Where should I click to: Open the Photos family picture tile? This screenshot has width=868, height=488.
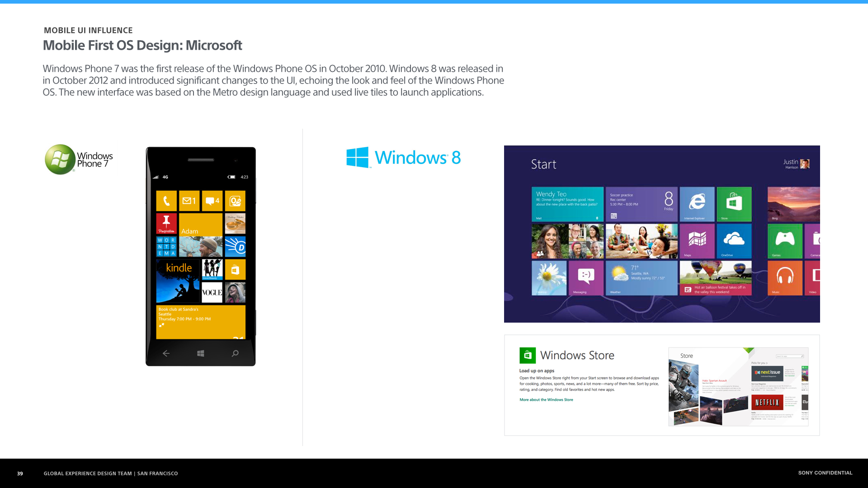pyautogui.click(x=642, y=241)
